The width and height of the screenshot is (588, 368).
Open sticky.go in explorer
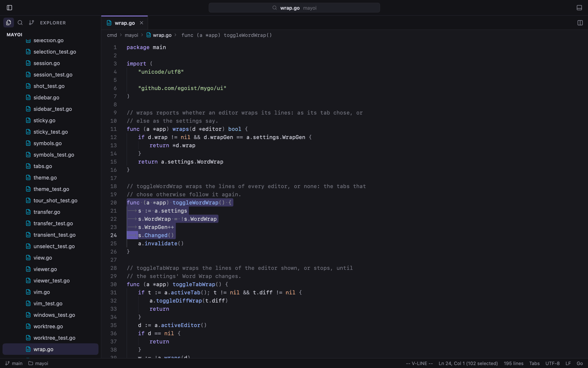point(50,120)
